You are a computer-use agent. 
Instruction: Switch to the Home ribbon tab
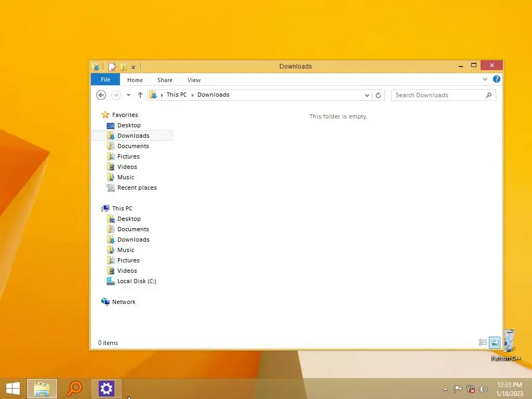coord(135,80)
